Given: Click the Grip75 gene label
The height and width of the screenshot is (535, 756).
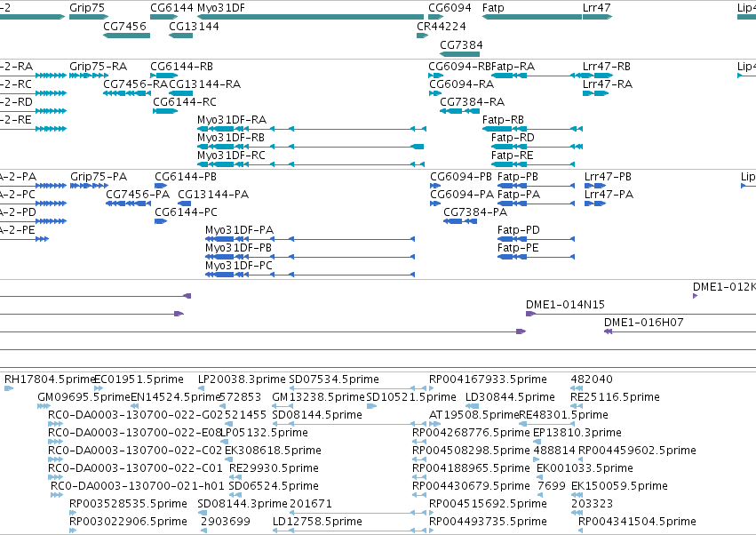Looking at the screenshot, I should [87, 8].
